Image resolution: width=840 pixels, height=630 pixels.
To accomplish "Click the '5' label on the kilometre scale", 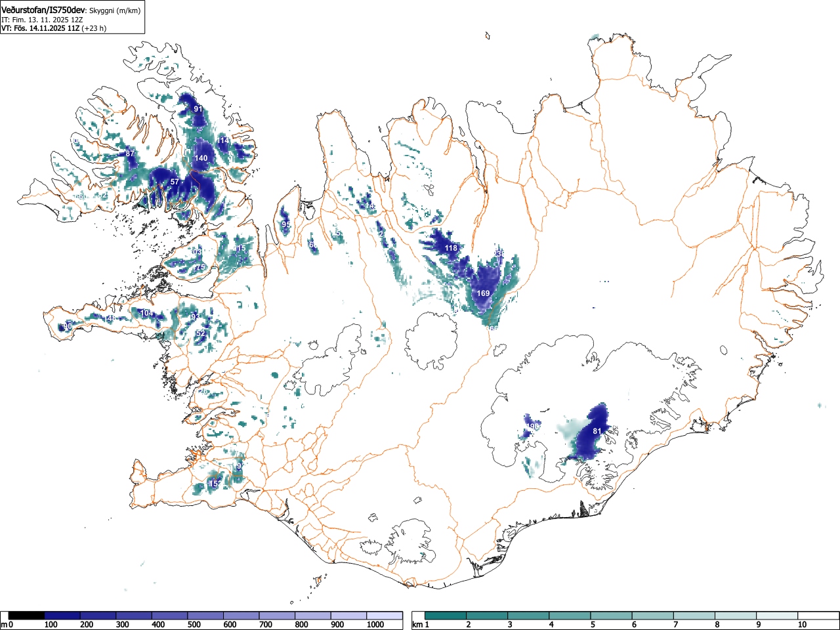I will point(593,625).
